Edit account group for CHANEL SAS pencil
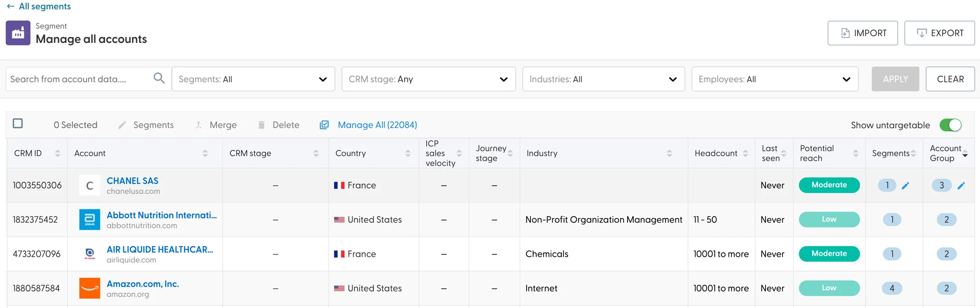Viewport: 980px width, 308px height. click(x=961, y=185)
